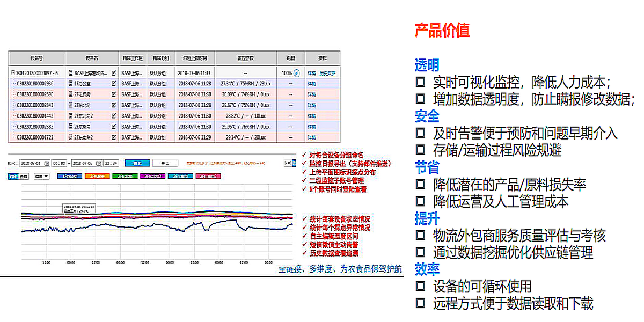The height and width of the screenshot is (322, 644).
Task: Click the blue 搜索 search button
Action: (x=137, y=163)
